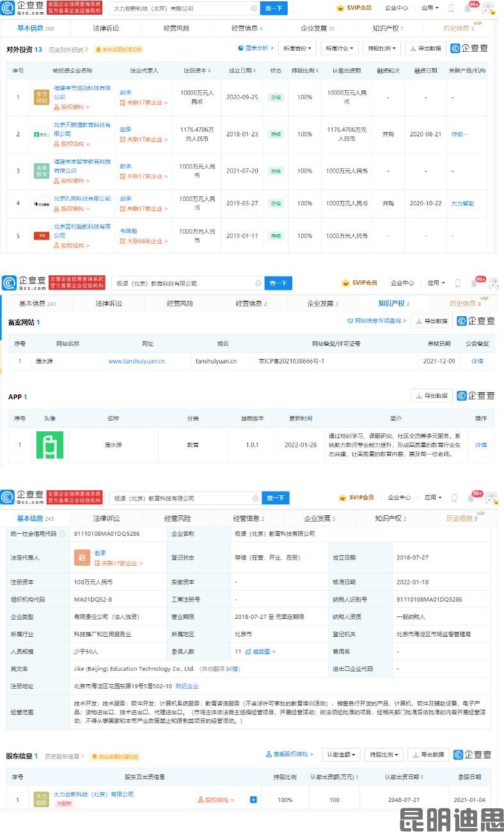Open the 图表分析 chart analysis link
Screen dimensions: 504x832
pyautogui.click(x=255, y=48)
